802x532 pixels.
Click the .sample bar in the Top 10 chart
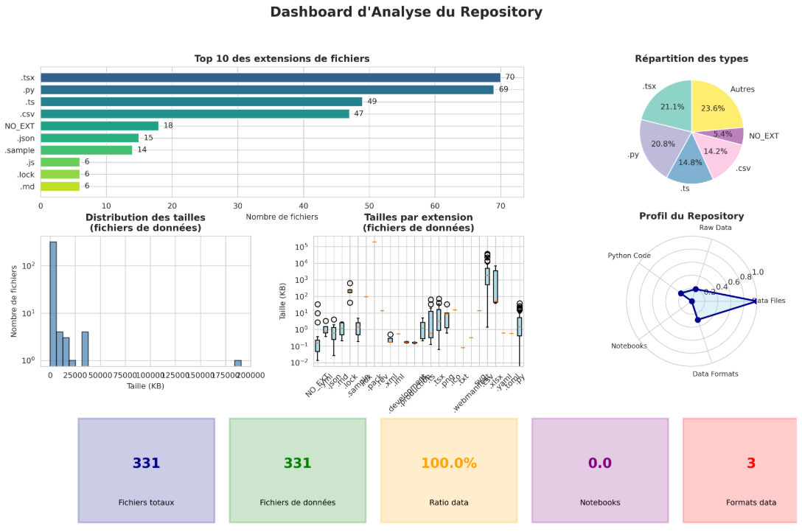pyautogui.click(x=86, y=150)
